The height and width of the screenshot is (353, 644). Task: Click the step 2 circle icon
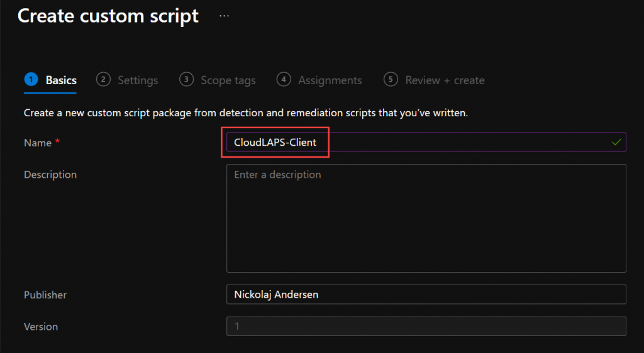point(103,79)
